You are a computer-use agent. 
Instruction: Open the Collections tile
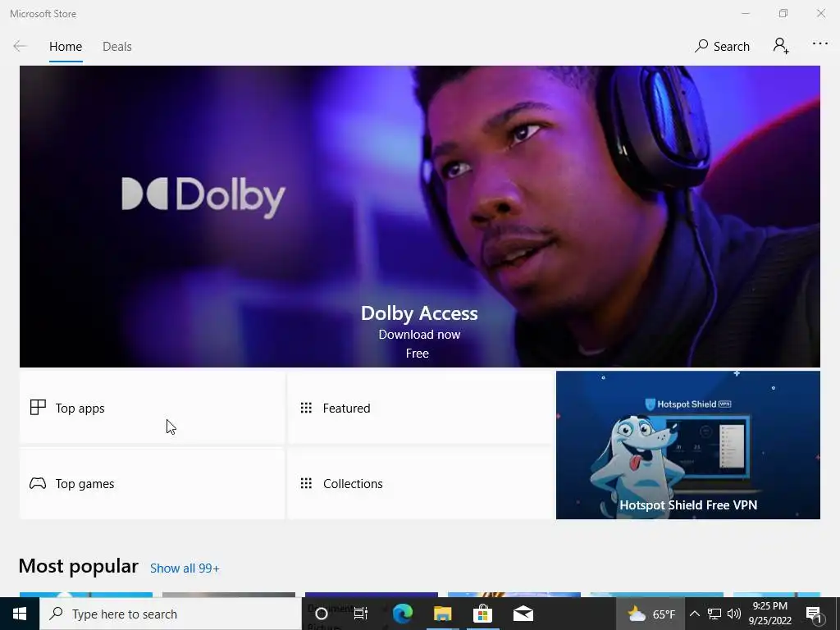click(420, 484)
